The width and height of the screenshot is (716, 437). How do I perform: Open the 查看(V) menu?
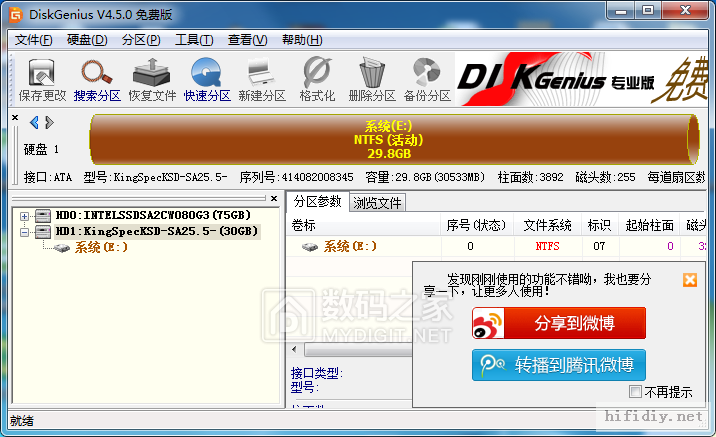(x=247, y=40)
